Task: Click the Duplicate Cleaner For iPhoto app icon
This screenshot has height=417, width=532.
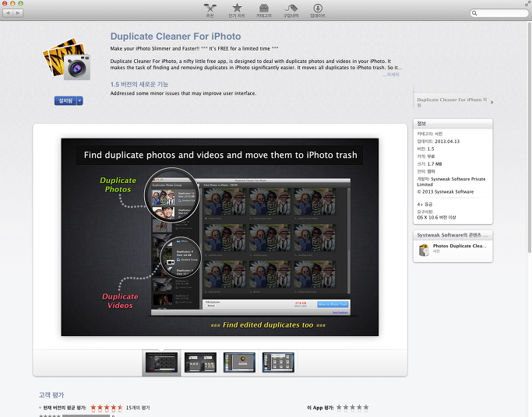Action: [x=67, y=58]
